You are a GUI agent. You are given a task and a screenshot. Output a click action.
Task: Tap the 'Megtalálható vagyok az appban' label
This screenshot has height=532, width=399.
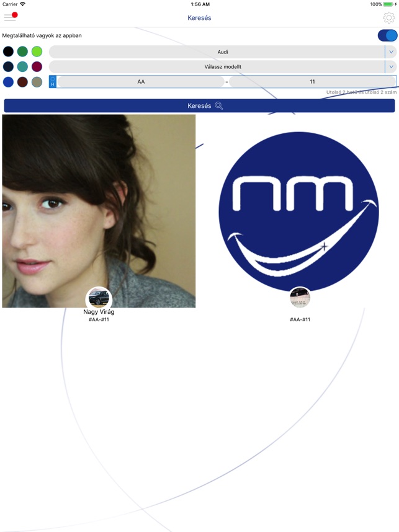pos(42,35)
